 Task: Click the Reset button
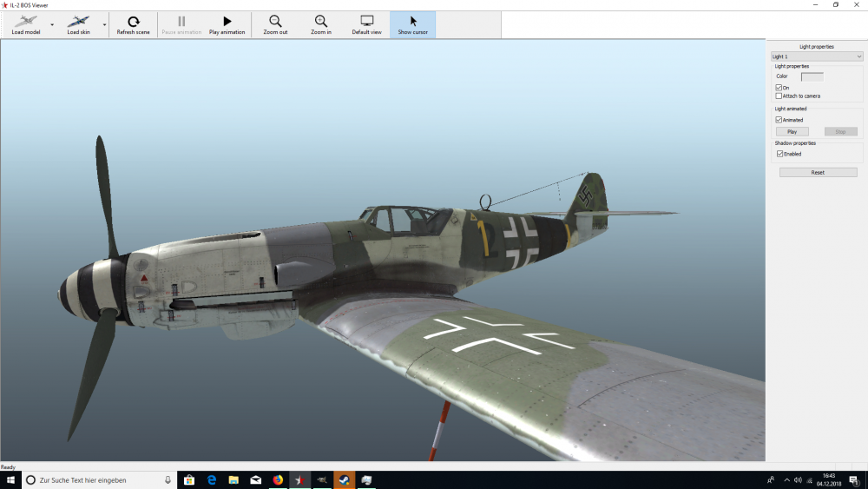(x=819, y=172)
